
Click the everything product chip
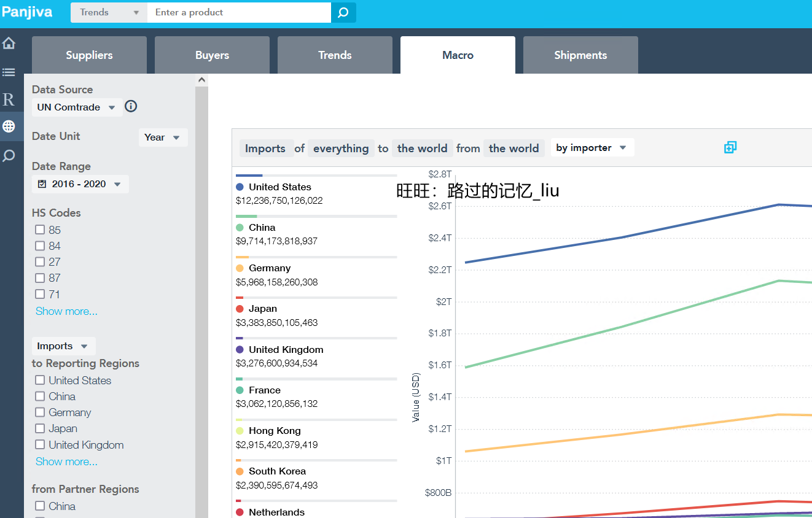(x=341, y=148)
